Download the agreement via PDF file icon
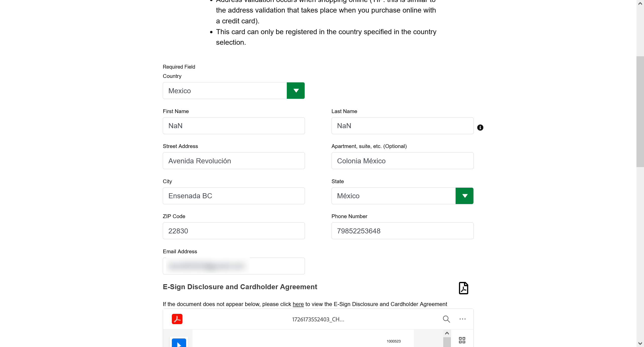Viewport: 644px width, 347px height. [x=463, y=288]
